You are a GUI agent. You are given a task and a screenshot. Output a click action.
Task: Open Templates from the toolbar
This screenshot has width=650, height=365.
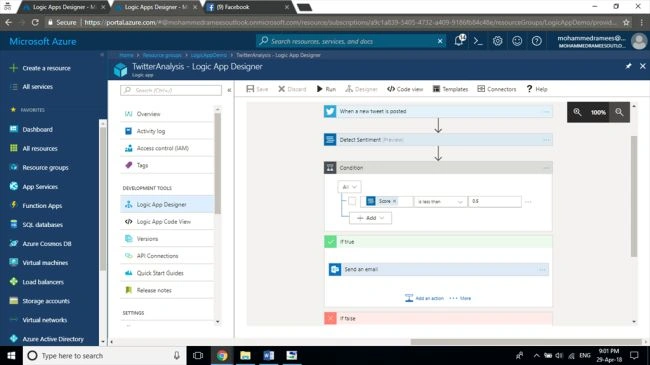450,89
